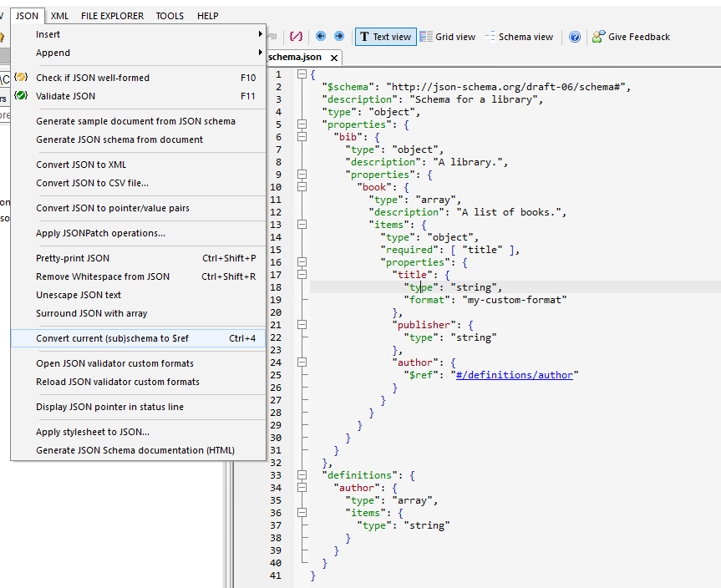Select Generate JSON schema from document
Screen dimensions: 721x588
(x=139, y=139)
